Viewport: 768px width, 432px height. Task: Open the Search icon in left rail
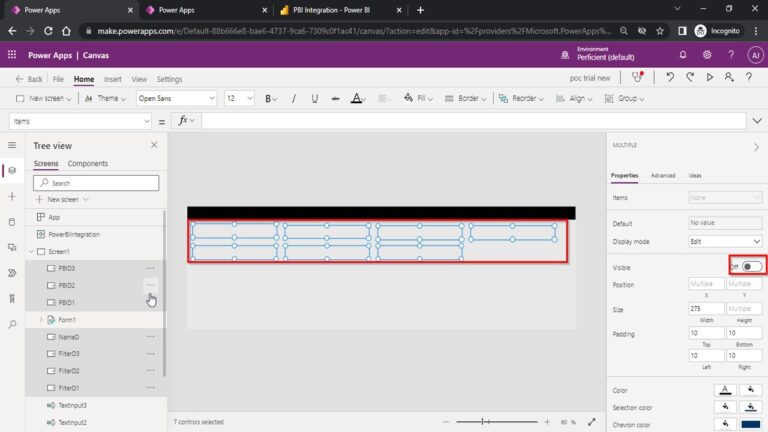coord(12,324)
